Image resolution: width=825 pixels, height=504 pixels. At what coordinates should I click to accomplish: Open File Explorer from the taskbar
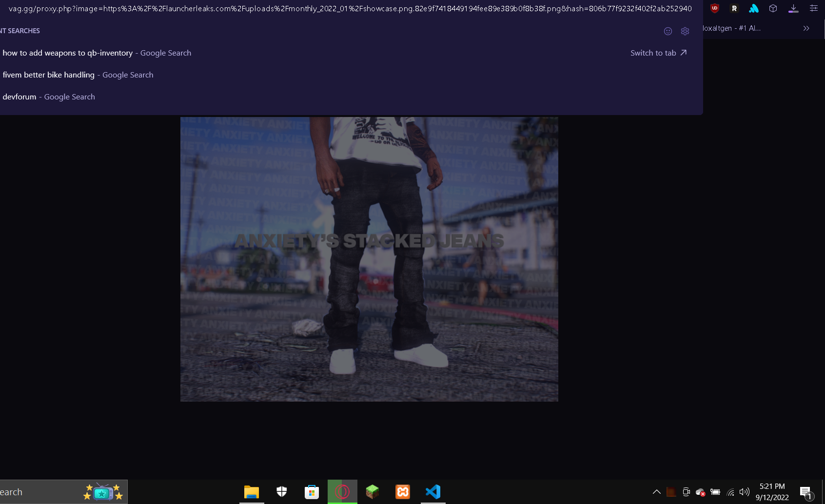251,492
